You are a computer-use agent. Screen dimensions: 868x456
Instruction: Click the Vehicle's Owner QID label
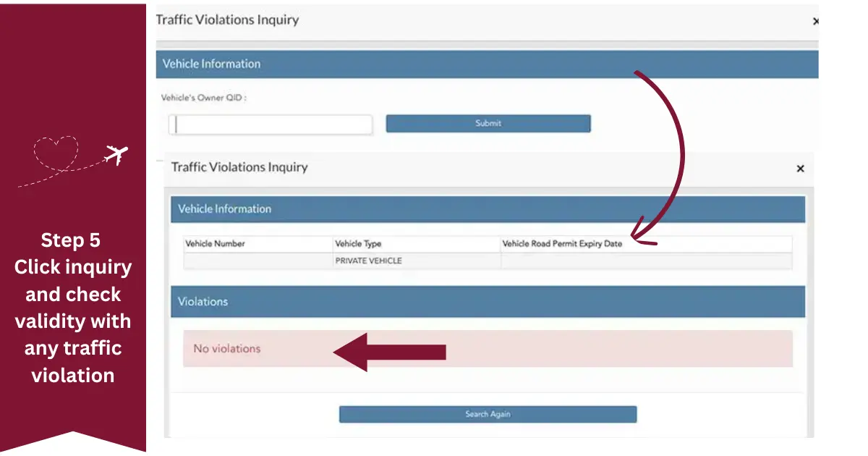[x=204, y=98]
